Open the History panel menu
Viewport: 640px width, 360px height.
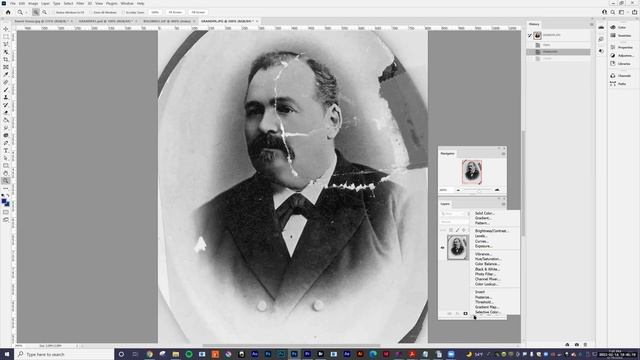(591, 24)
